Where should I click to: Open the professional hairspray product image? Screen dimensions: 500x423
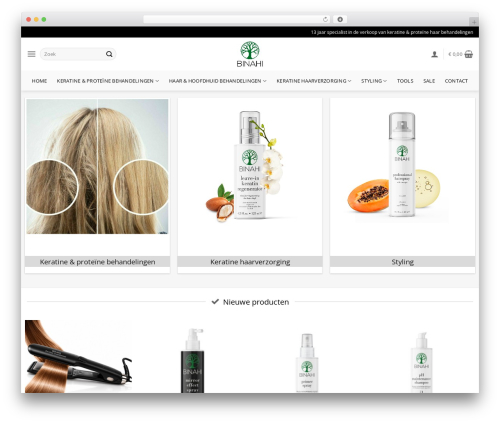point(398,165)
